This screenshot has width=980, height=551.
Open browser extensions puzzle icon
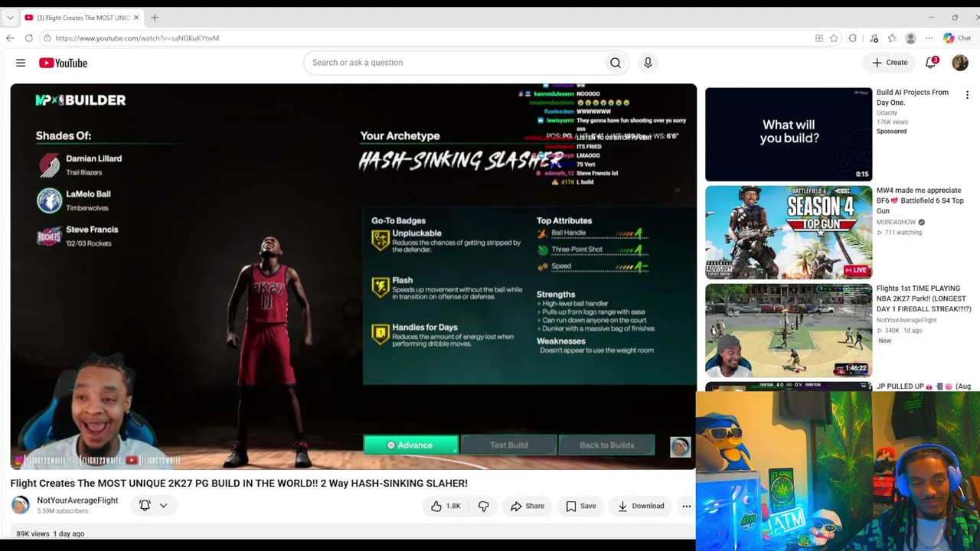(x=852, y=38)
